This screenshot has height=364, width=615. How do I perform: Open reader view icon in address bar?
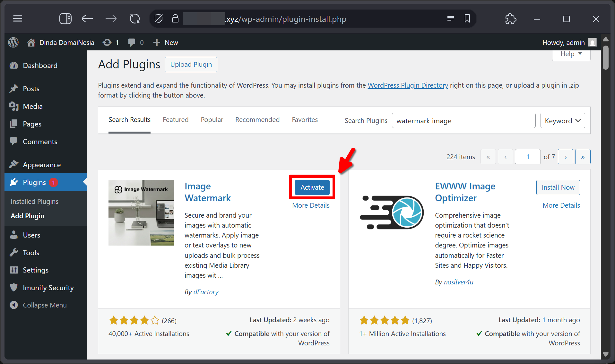(451, 19)
